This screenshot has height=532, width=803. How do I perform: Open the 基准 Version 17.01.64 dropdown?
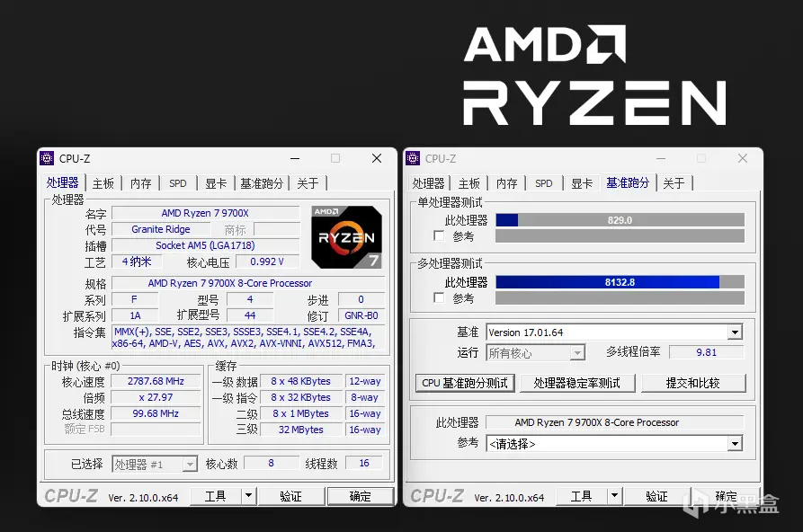click(735, 332)
